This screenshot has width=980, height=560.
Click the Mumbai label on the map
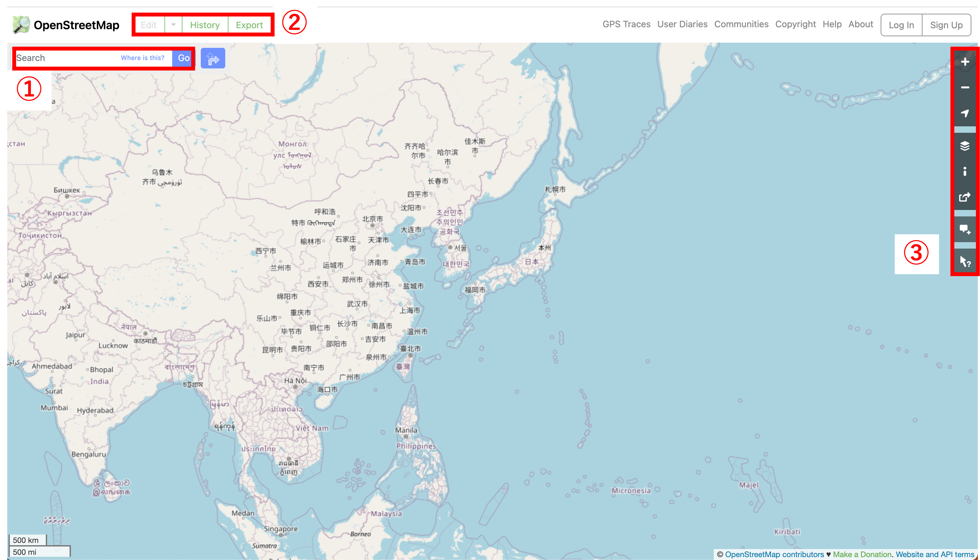pos(54,408)
